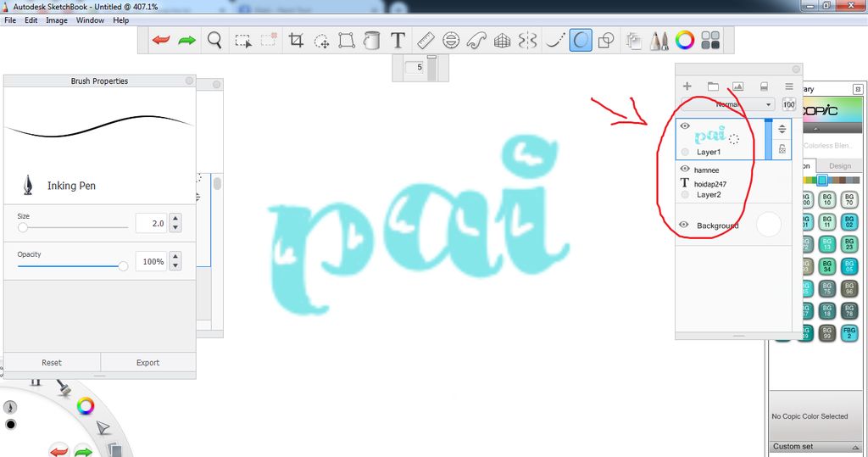Select the Quick Transform tool
The image size is (868, 457).
point(321,41)
